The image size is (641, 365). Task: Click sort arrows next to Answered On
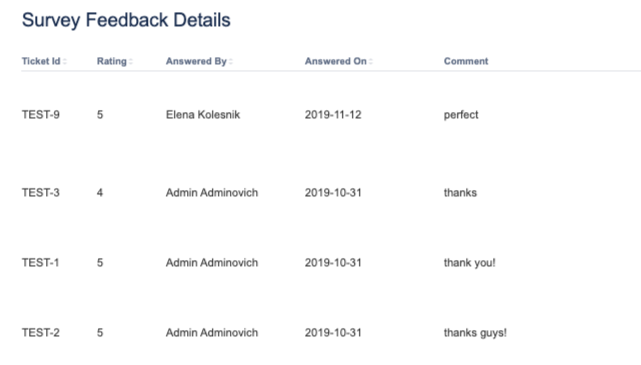pos(371,61)
